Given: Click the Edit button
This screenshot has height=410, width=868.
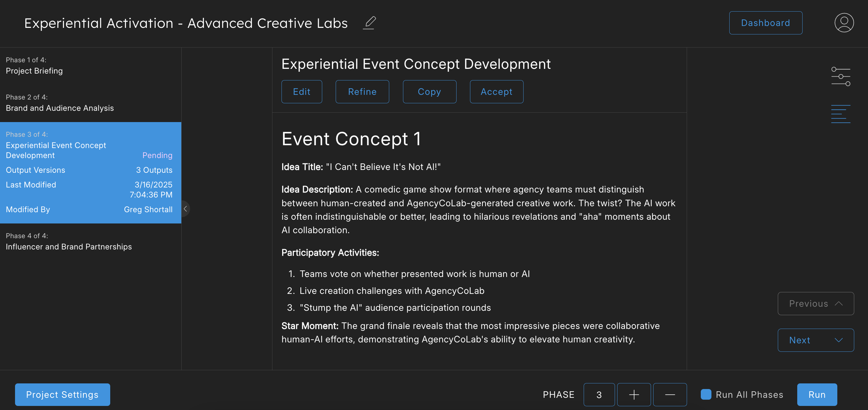Looking at the screenshot, I should [302, 92].
